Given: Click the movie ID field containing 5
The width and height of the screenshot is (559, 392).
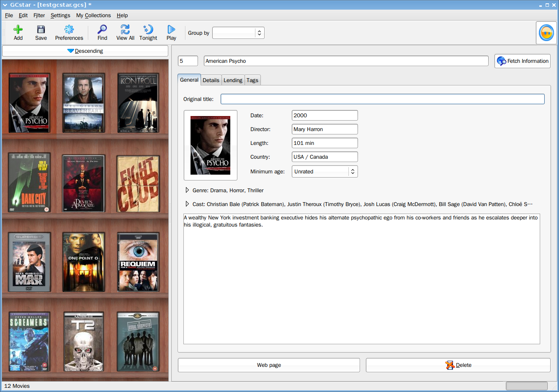Looking at the screenshot, I should point(188,61).
